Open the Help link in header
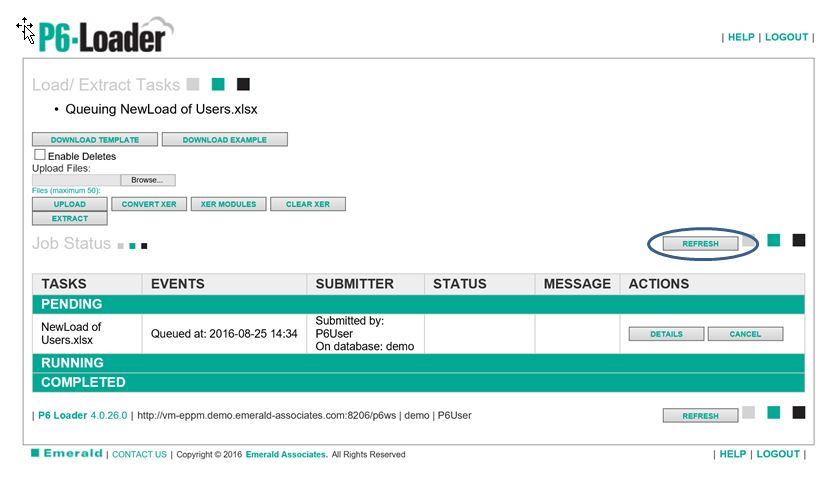 coord(741,37)
